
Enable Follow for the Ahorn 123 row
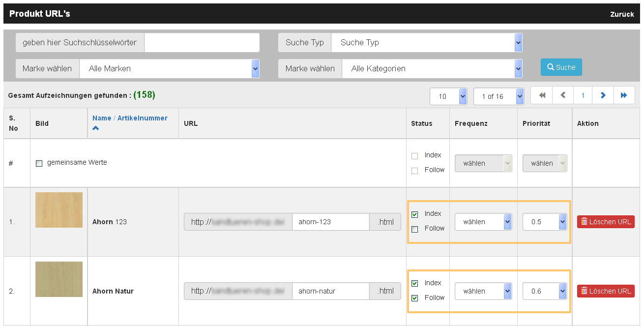[415, 229]
